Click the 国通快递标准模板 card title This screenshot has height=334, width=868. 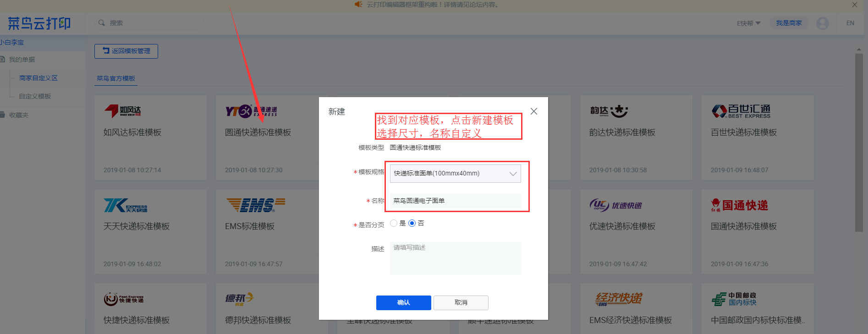click(744, 226)
